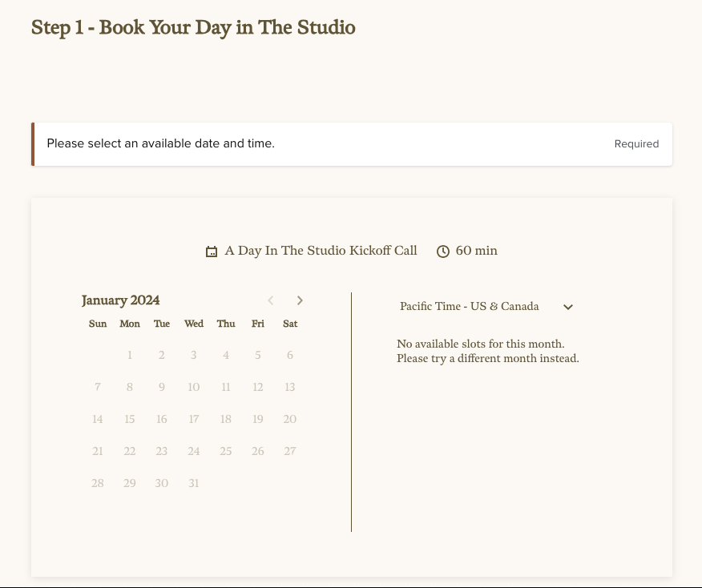Go to the next month arrow
702x588 pixels.
click(300, 300)
